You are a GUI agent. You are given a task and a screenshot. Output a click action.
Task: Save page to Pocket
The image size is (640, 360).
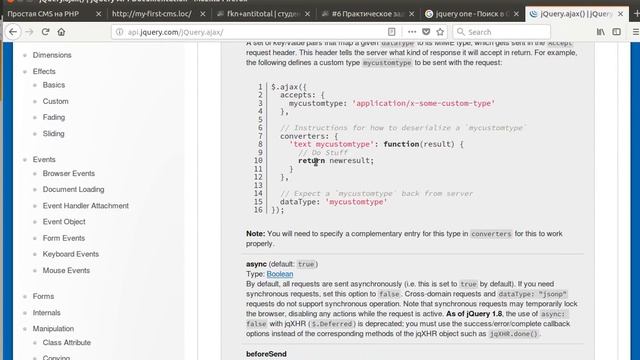pyautogui.click(x=426, y=32)
